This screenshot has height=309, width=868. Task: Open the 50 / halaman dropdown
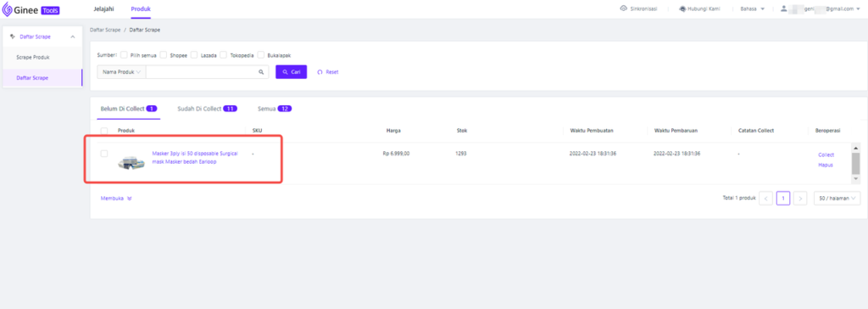[837, 198]
